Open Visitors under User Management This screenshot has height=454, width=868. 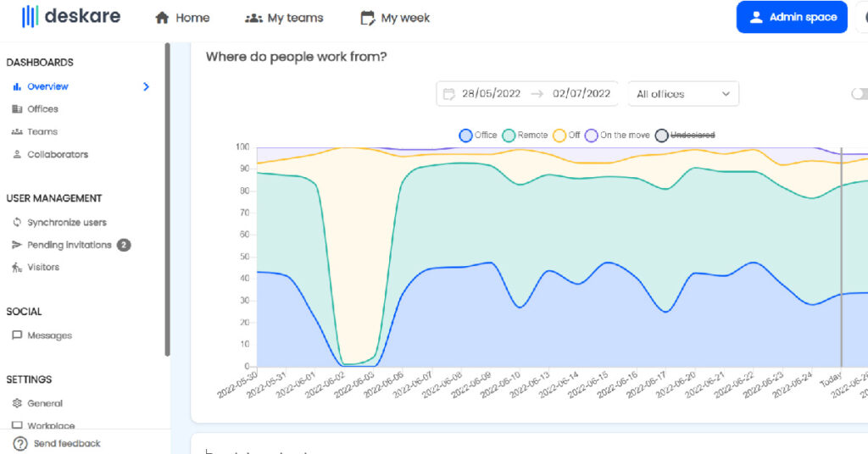[43, 267]
